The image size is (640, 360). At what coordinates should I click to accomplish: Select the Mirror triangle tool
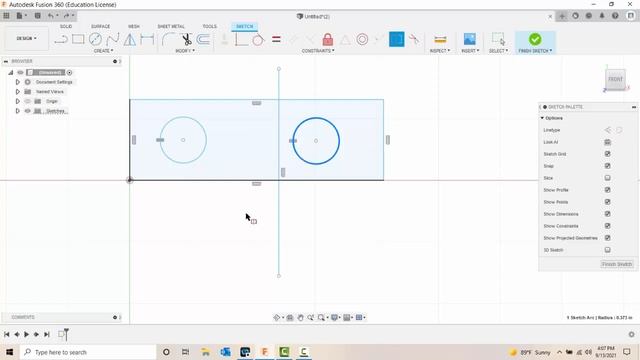[130, 39]
